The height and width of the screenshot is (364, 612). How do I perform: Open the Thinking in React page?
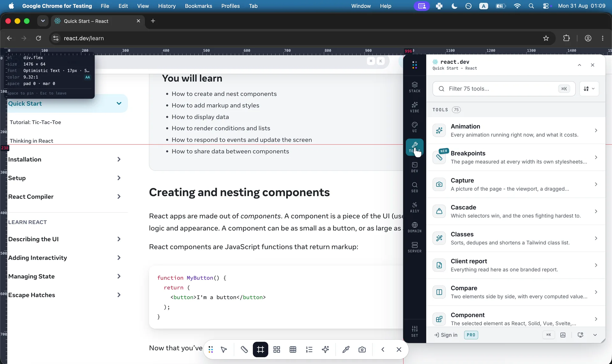32,141
